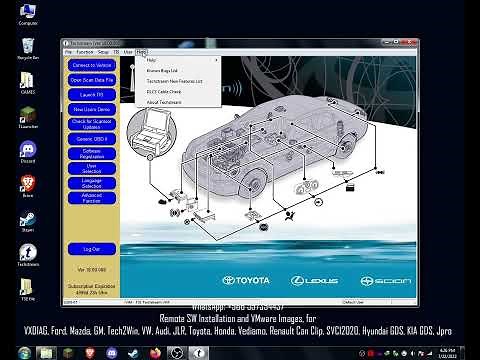Click Open Scan Data File button
480x360 pixels.
coord(92,80)
